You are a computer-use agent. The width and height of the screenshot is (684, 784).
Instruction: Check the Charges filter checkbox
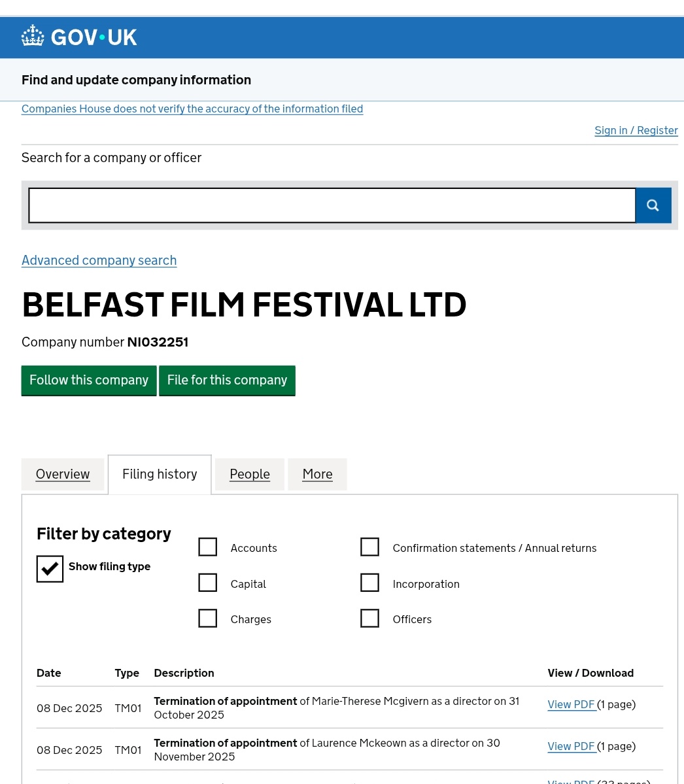[207, 618]
